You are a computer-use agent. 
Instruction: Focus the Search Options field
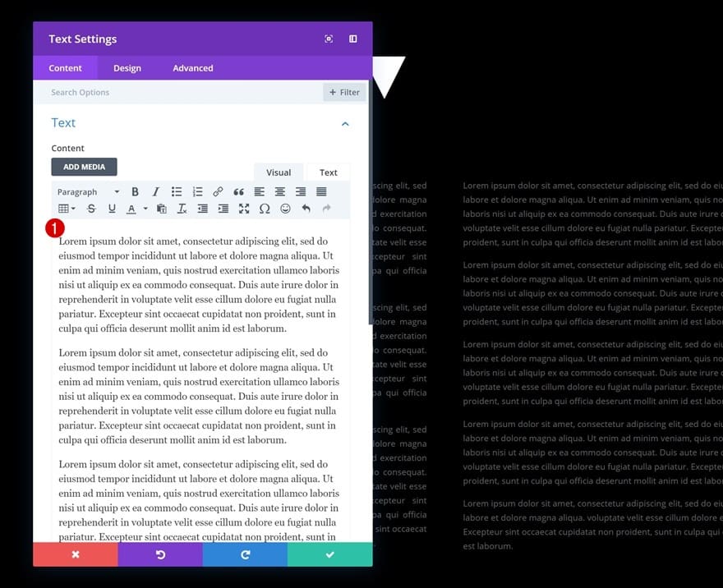point(184,92)
